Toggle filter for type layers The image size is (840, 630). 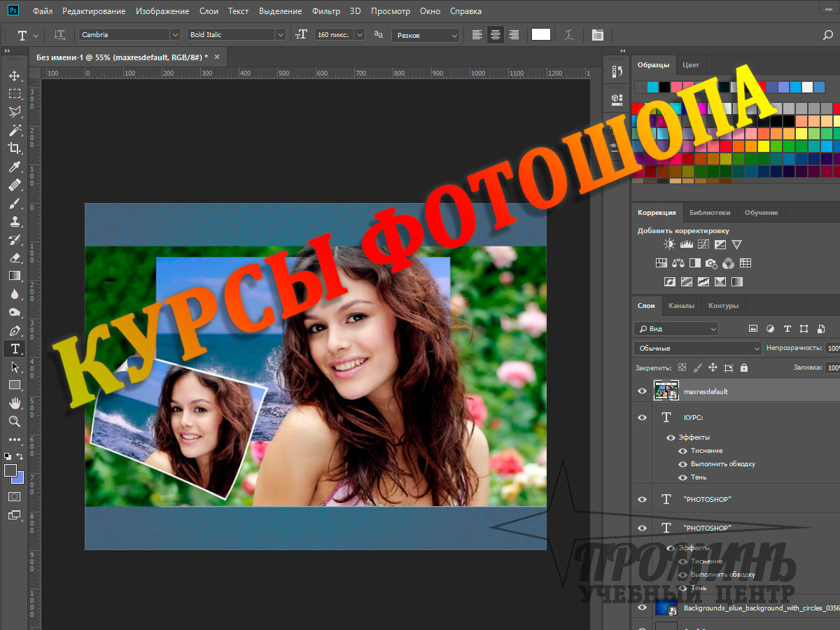[x=787, y=328]
